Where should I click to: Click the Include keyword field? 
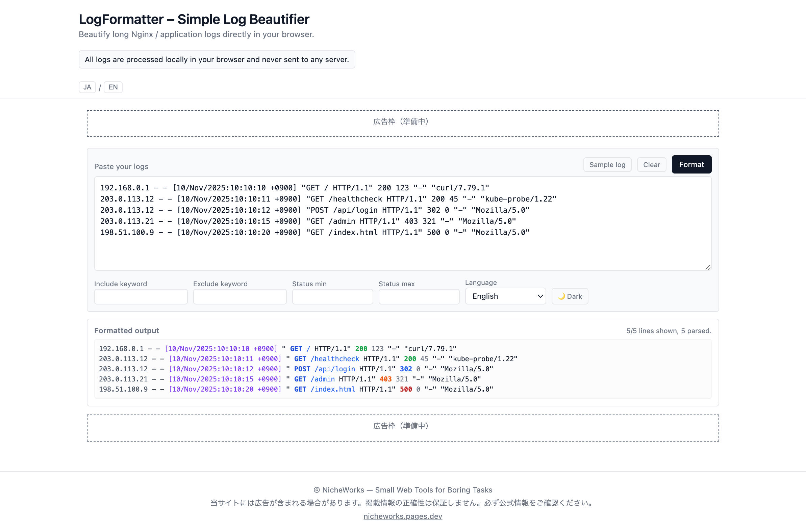click(141, 296)
